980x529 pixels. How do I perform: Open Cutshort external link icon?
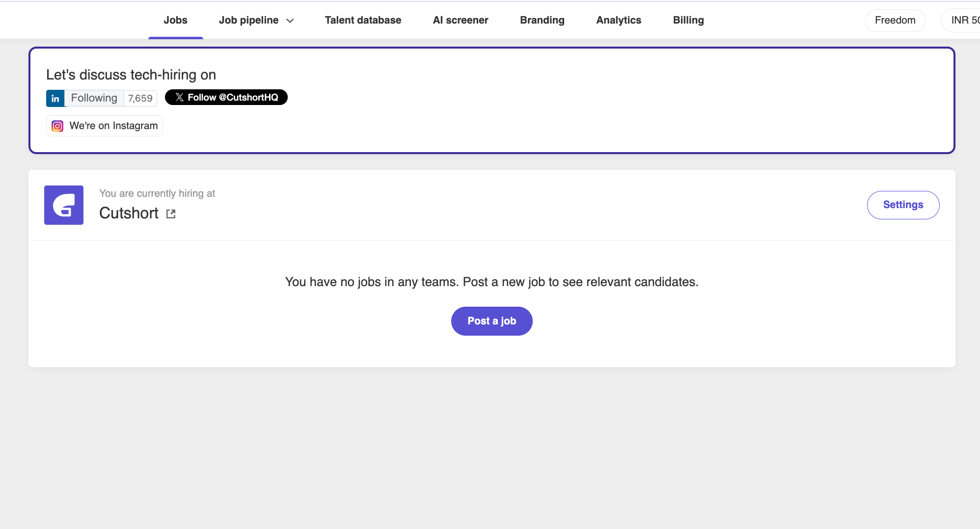tap(171, 213)
